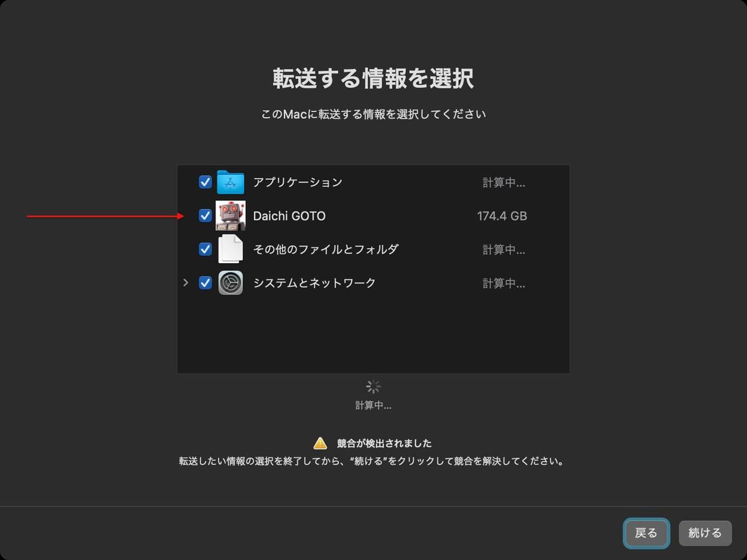
Task: Uncheck the その他のファイルとフォルダ checkbox
Action: point(205,250)
